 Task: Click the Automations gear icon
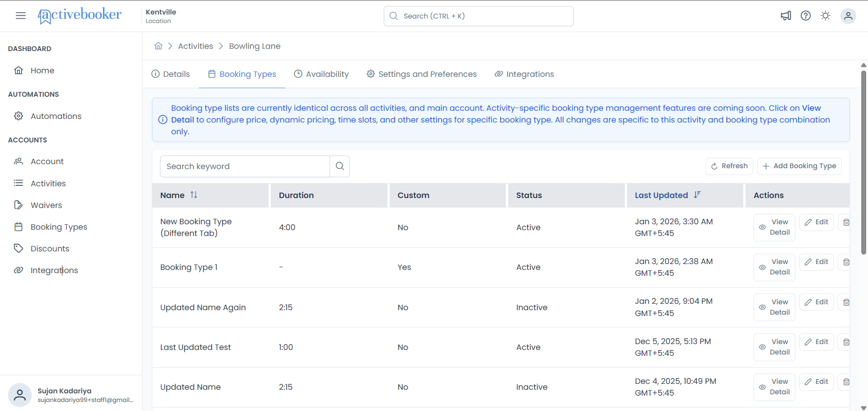click(x=19, y=116)
